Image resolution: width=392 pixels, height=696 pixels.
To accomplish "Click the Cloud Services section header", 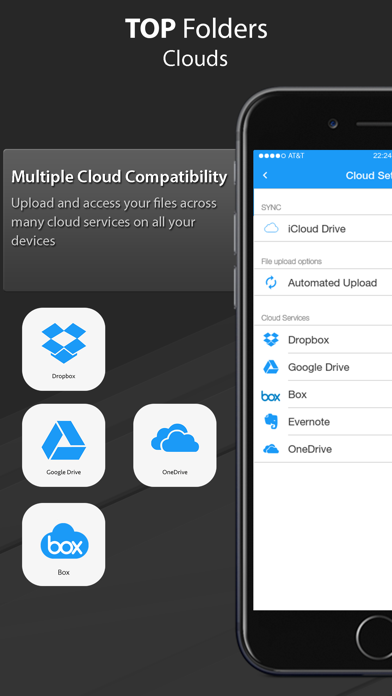I will [x=285, y=318].
